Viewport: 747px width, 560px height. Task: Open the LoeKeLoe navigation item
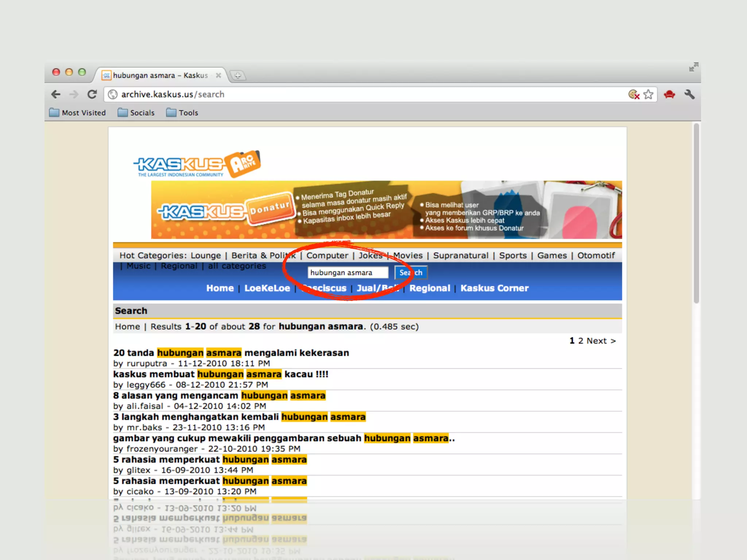(267, 288)
